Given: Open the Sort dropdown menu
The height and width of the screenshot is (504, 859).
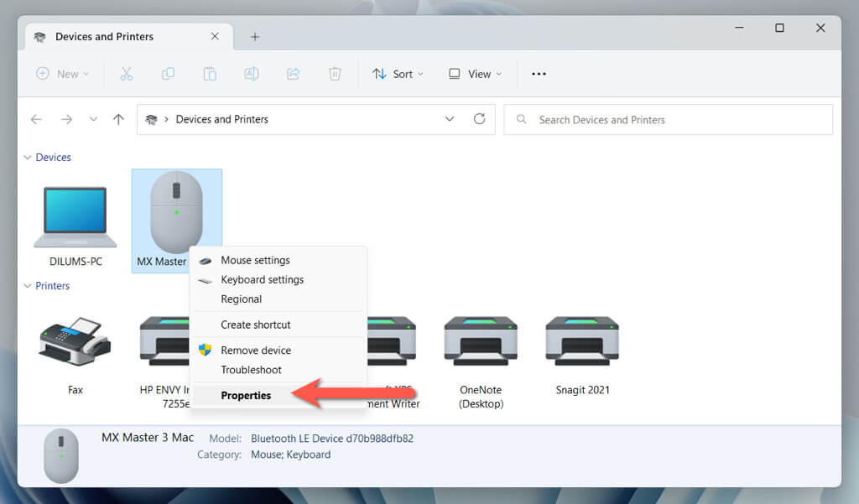Looking at the screenshot, I should coord(398,74).
